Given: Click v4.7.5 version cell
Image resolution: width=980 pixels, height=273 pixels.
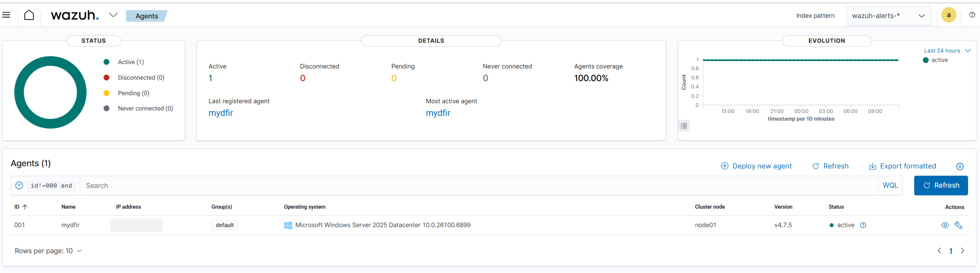Looking at the screenshot, I should [x=783, y=225].
